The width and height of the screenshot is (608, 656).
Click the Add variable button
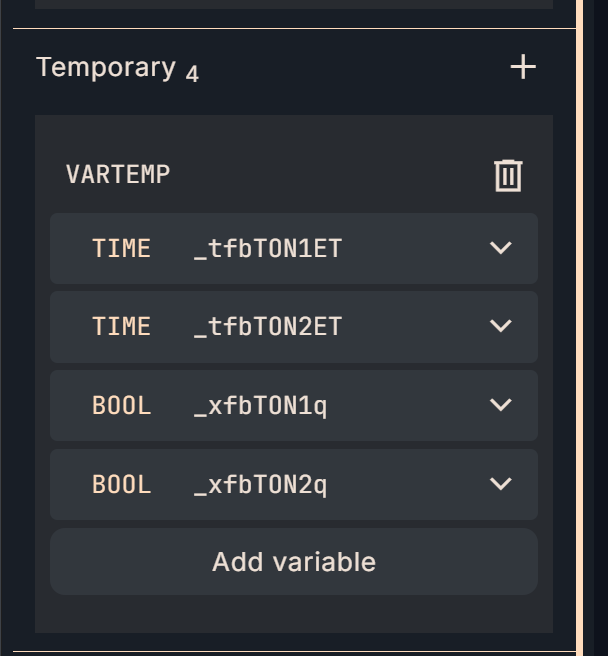(294, 562)
